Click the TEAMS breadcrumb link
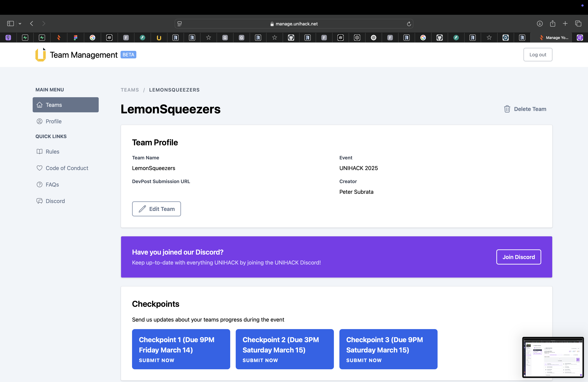Image resolution: width=588 pixels, height=382 pixels. click(130, 90)
